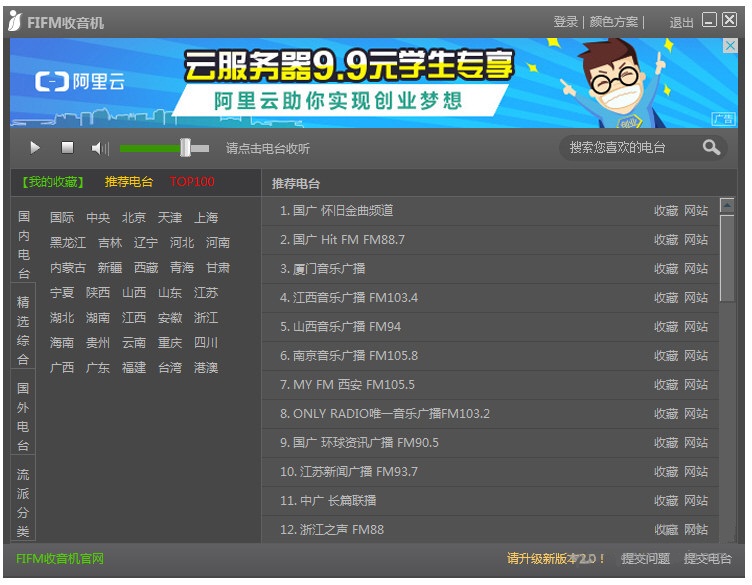
Task: Click 登录 to log in
Action: [565, 22]
